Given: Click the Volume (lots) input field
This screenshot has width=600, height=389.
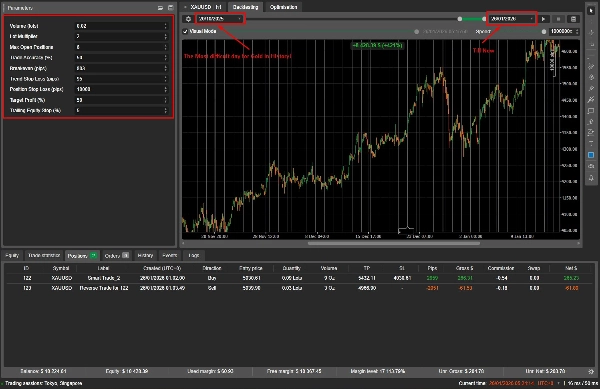Looking at the screenshot, I should [121, 26].
